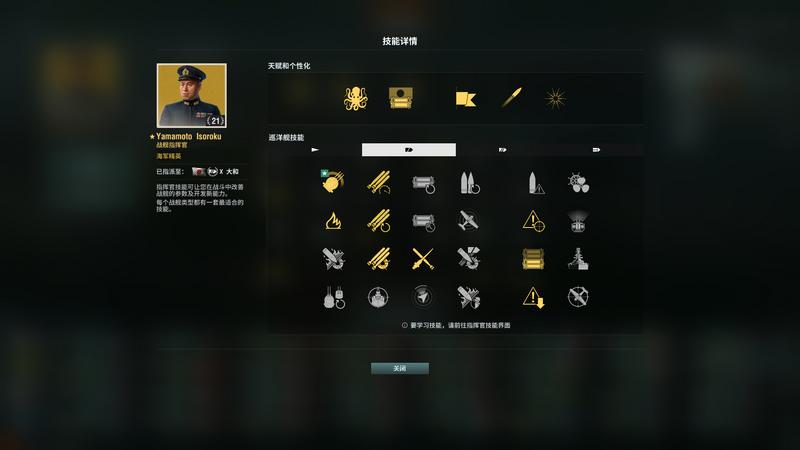800x450 pixels.
Task: Click the assigned ship 大和 label
Action: click(x=232, y=172)
